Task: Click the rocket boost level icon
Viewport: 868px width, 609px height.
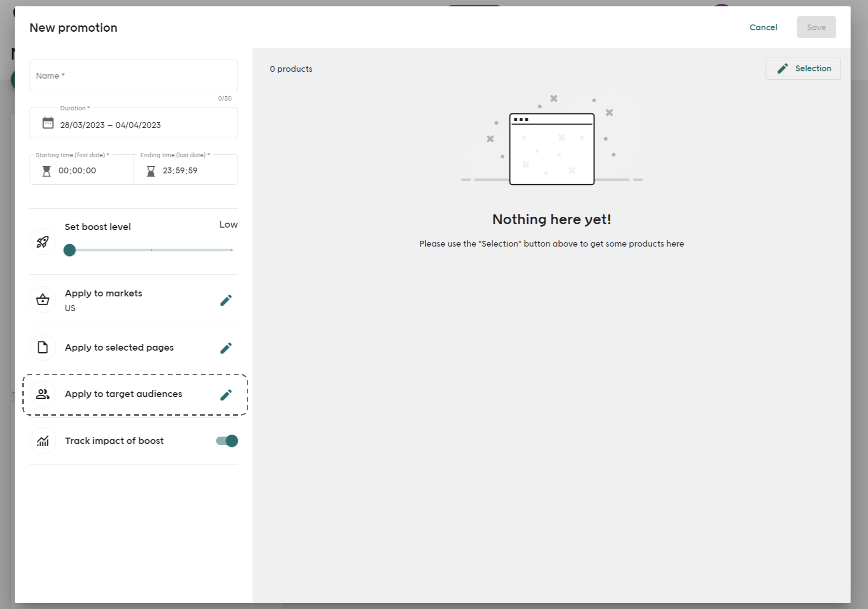Action: [x=43, y=242]
